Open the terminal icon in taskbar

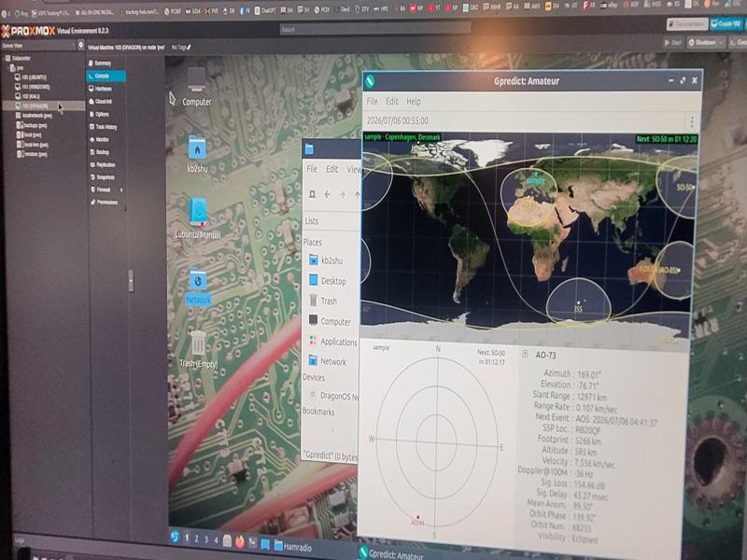point(252,542)
